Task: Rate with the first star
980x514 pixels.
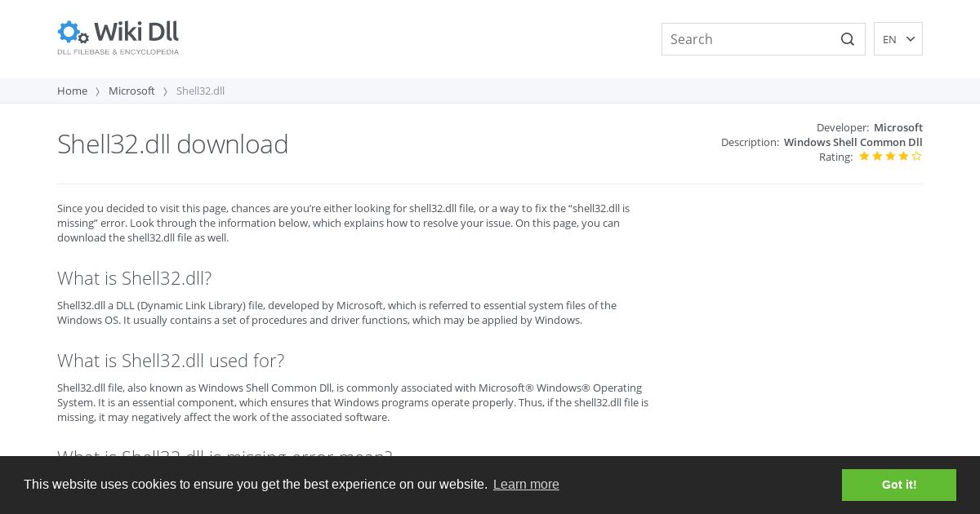Action: point(864,156)
